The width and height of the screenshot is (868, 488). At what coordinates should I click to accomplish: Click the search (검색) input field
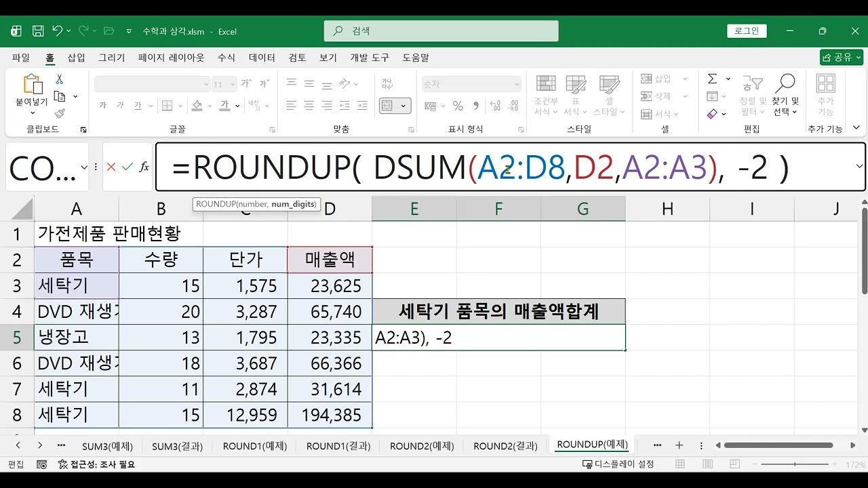click(442, 31)
